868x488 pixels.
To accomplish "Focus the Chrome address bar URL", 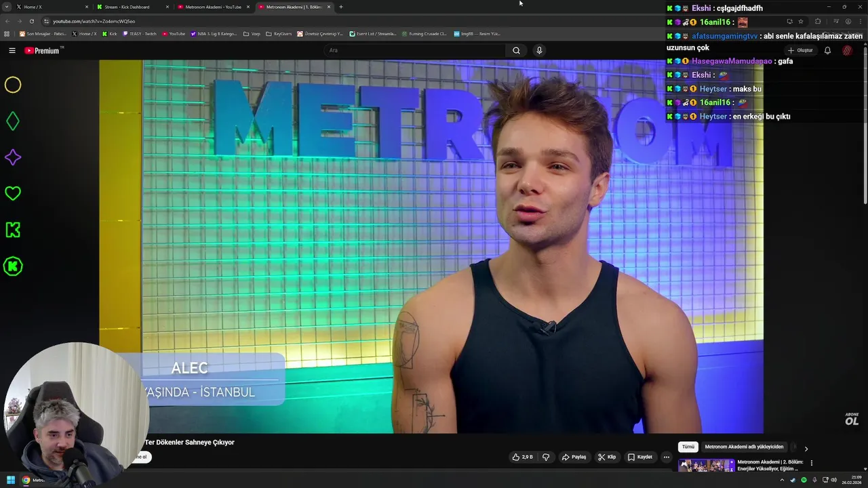I will click(x=94, y=21).
